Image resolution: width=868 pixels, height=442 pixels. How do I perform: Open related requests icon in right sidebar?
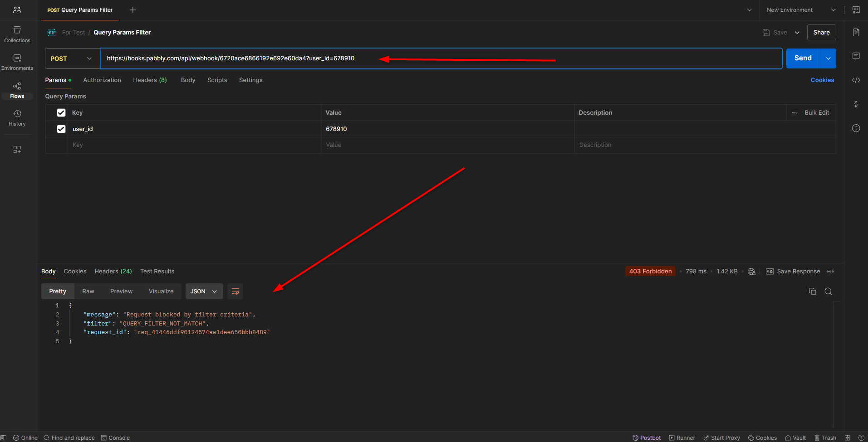coord(856,104)
